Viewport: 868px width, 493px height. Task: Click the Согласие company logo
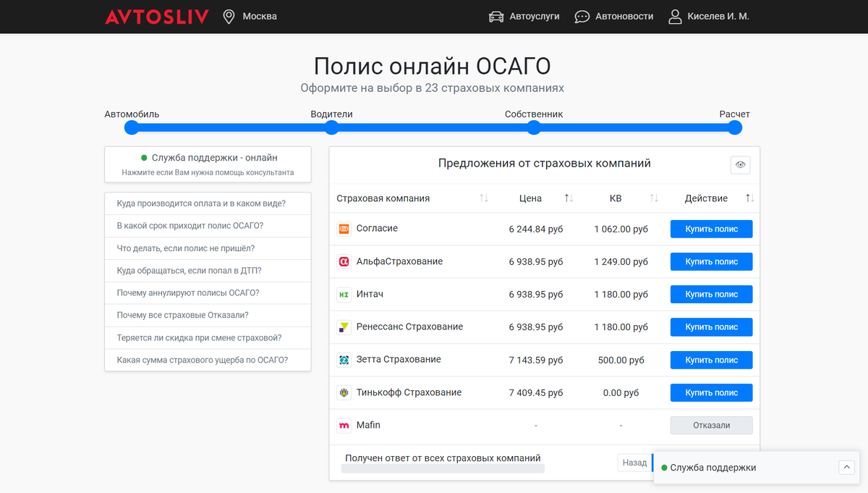point(344,228)
